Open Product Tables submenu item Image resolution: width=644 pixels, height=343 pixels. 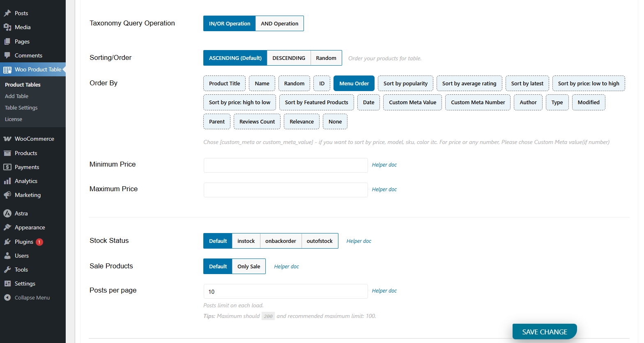click(23, 85)
